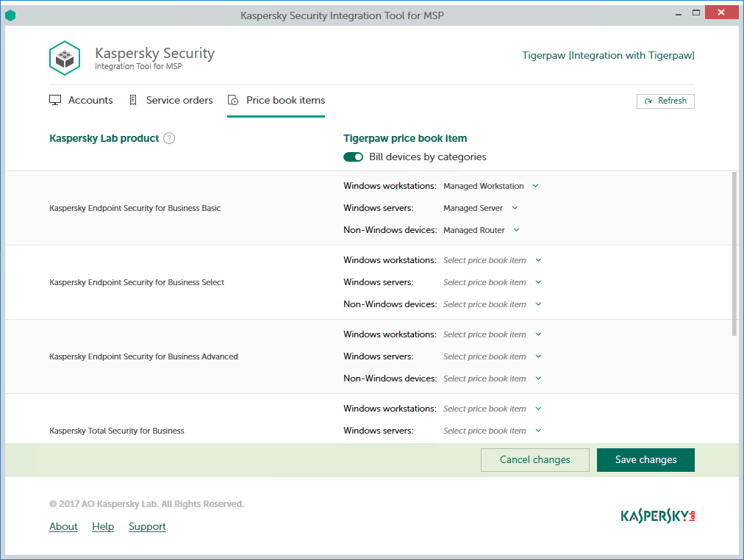Click the vertical scrollbar of product list
The height and width of the screenshot is (560, 744).
point(734,254)
